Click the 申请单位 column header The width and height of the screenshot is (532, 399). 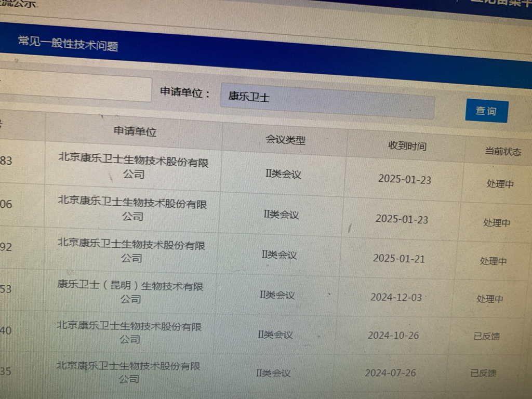click(x=135, y=131)
